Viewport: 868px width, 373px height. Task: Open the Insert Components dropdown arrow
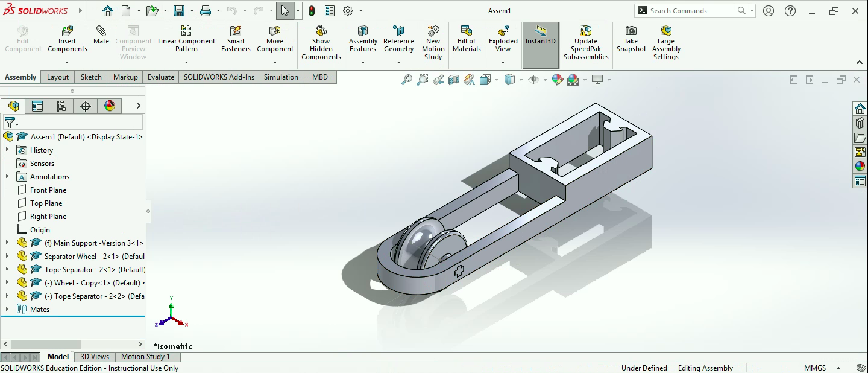click(68, 62)
